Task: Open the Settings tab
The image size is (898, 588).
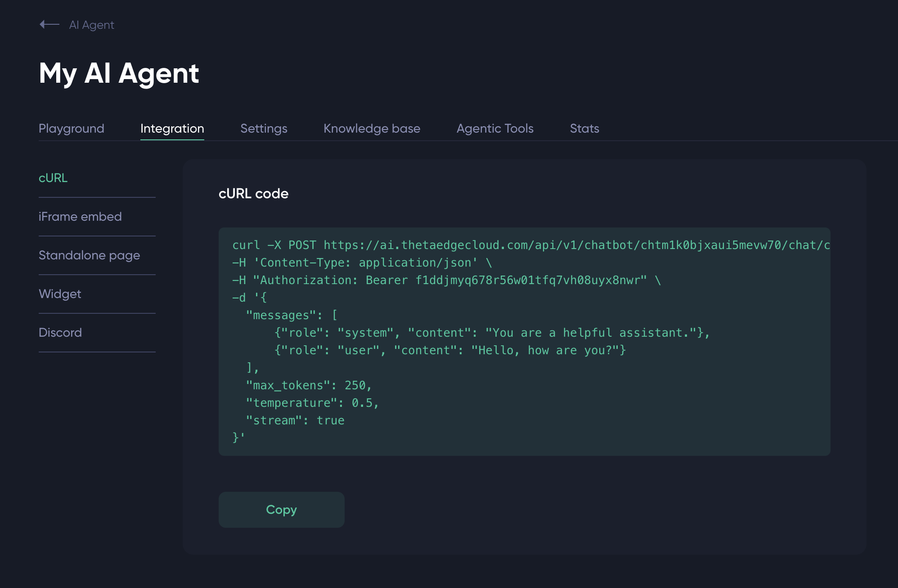Action: pyautogui.click(x=264, y=129)
